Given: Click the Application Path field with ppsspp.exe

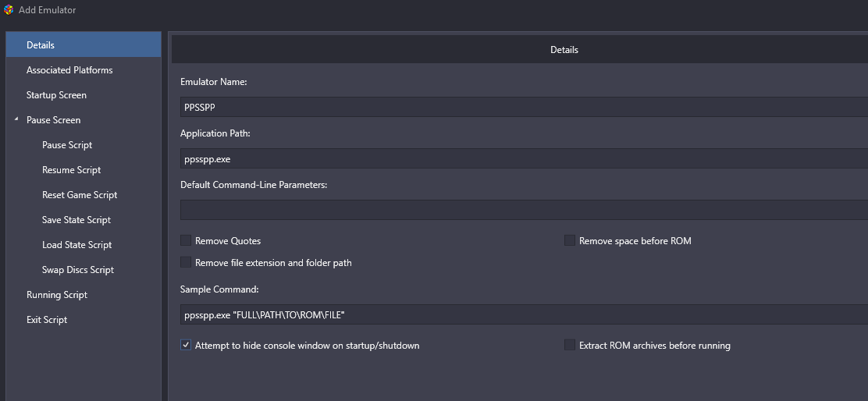Looking at the screenshot, I should coord(525,158).
